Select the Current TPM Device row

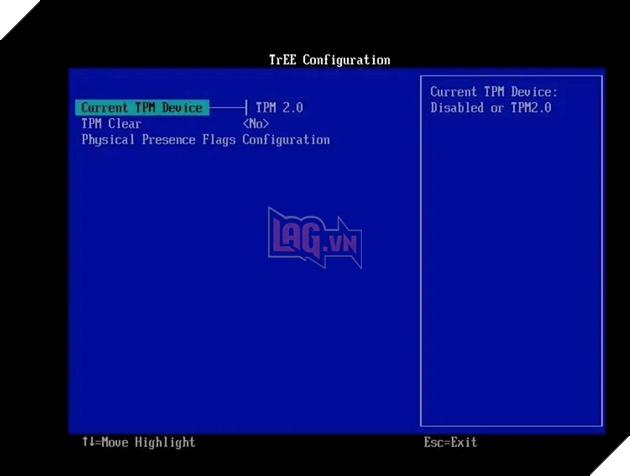[142, 108]
